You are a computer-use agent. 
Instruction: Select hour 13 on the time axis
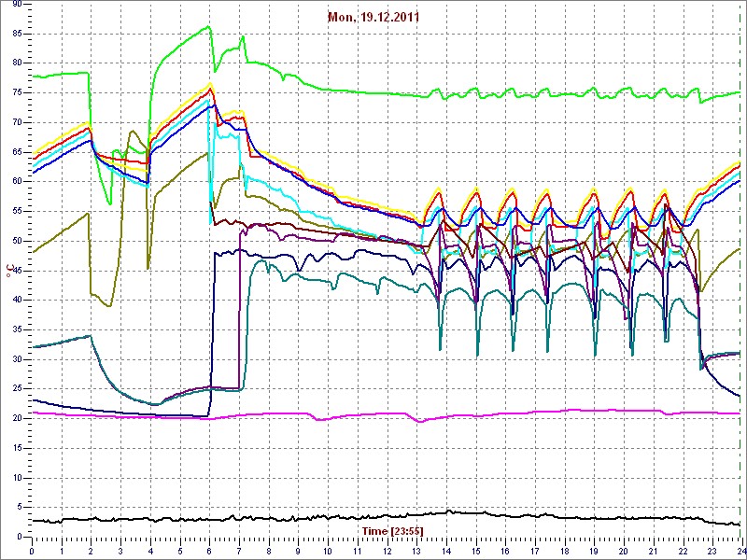click(x=416, y=551)
